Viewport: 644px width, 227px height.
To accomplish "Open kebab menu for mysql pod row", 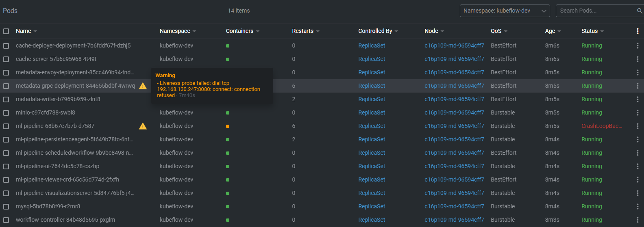I will [637, 207].
